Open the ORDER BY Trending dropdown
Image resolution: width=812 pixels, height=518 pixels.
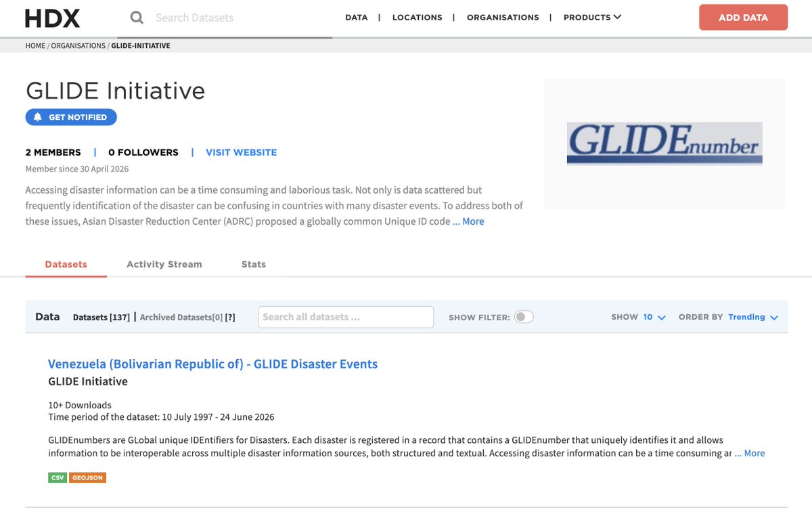[x=753, y=317]
